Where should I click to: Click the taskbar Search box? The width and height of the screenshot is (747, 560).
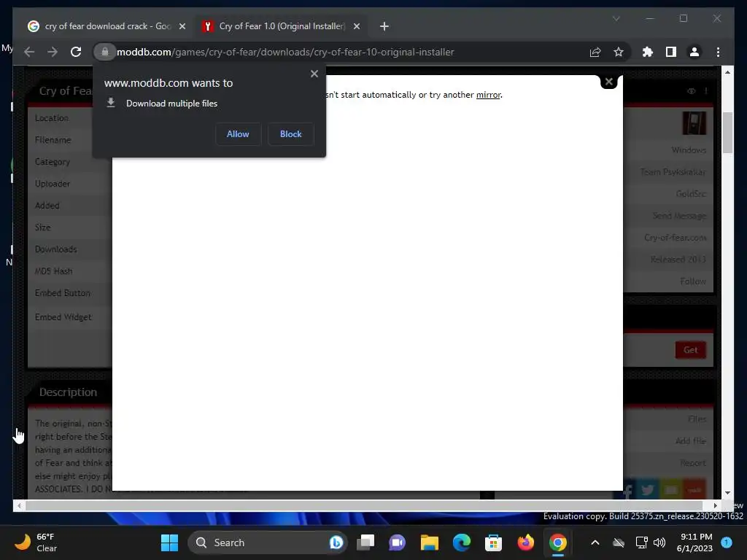tap(267, 542)
